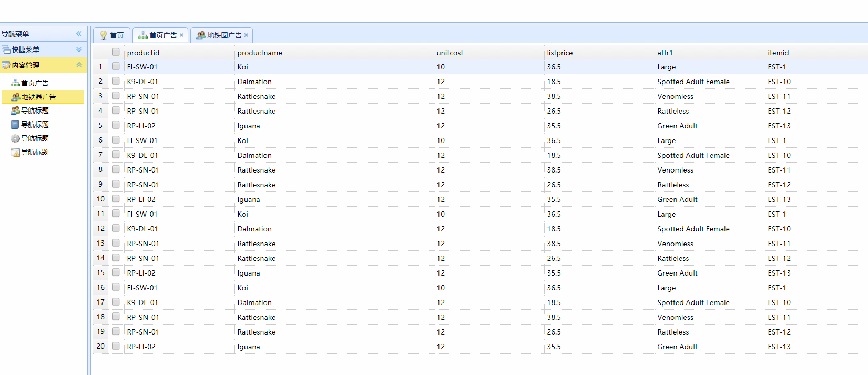Image resolution: width=868 pixels, height=375 pixels.
Task: Click Spotted Adult Female in row 7
Action: pyautogui.click(x=693, y=155)
